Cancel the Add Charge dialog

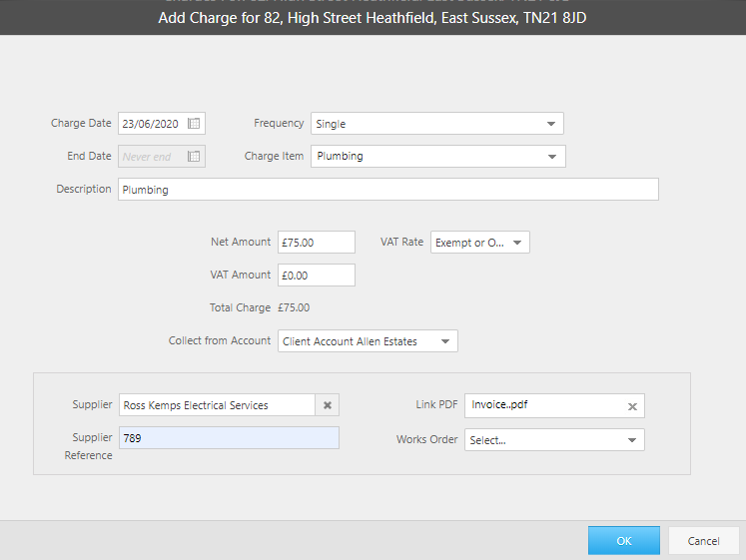703,540
